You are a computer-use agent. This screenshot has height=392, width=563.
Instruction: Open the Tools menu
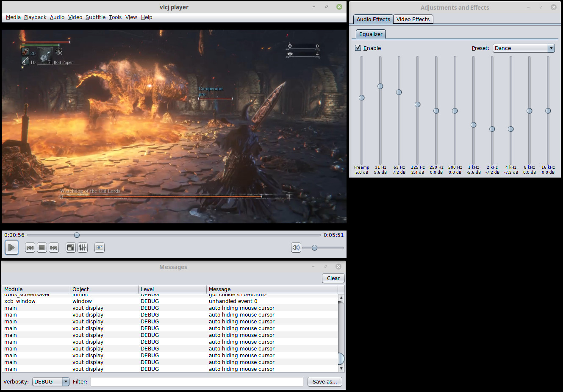pos(115,17)
